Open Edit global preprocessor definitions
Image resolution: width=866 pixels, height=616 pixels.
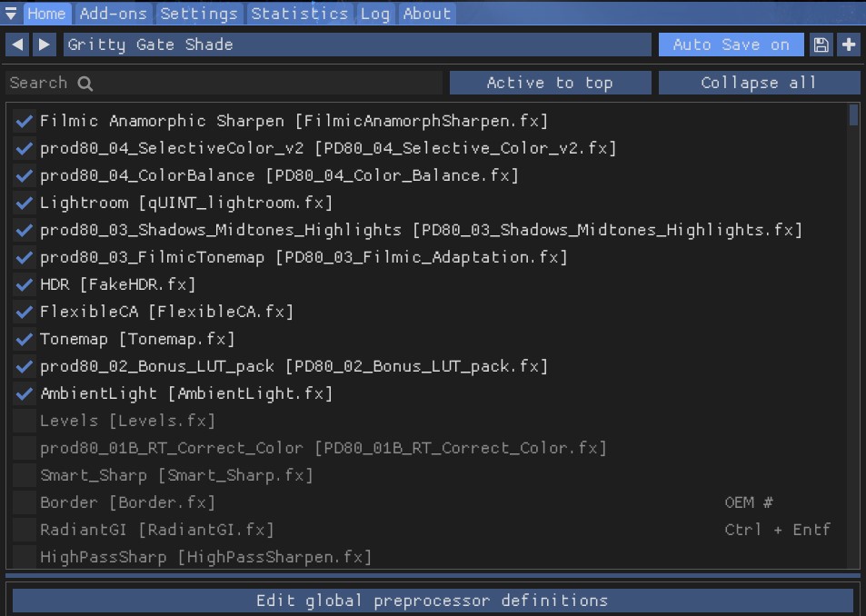pyautogui.click(x=433, y=601)
